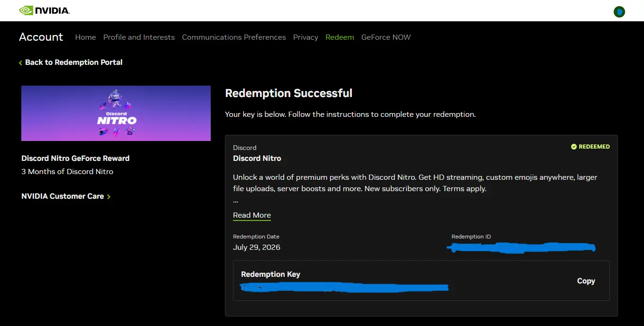Open the user profile avatar
This screenshot has width=644, height=326.
pos(619,12)
